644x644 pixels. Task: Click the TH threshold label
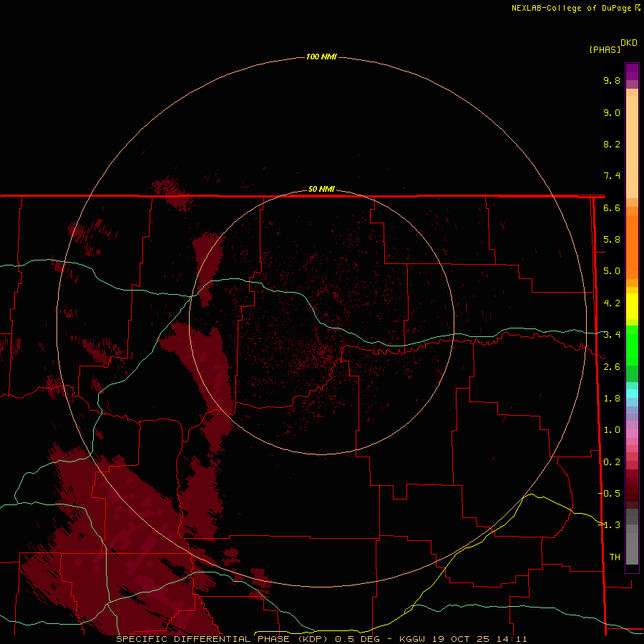click(x=615, y=557)
